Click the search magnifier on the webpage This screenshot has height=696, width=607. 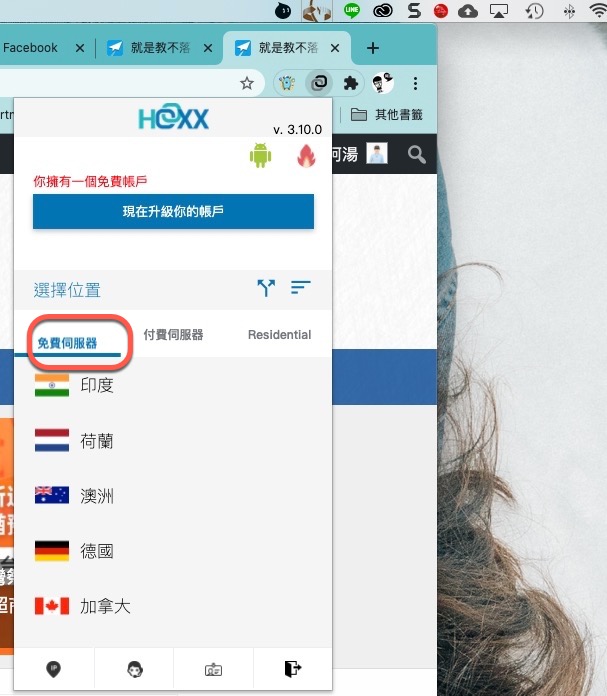[417, 154]
